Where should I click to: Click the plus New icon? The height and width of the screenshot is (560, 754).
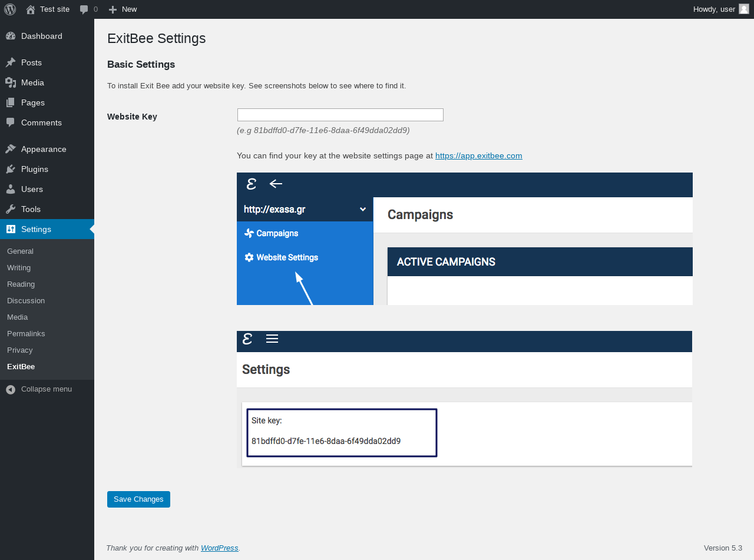(113, 9)
